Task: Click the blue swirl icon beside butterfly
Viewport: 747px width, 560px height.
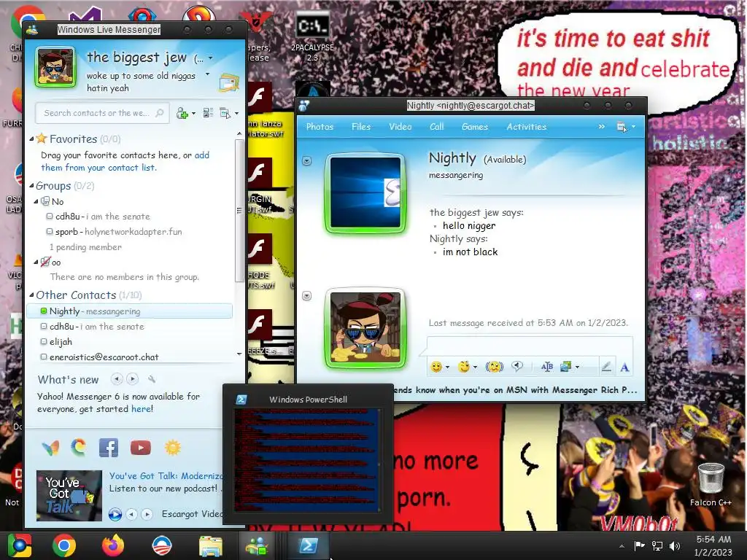Action: coord(79,447)
